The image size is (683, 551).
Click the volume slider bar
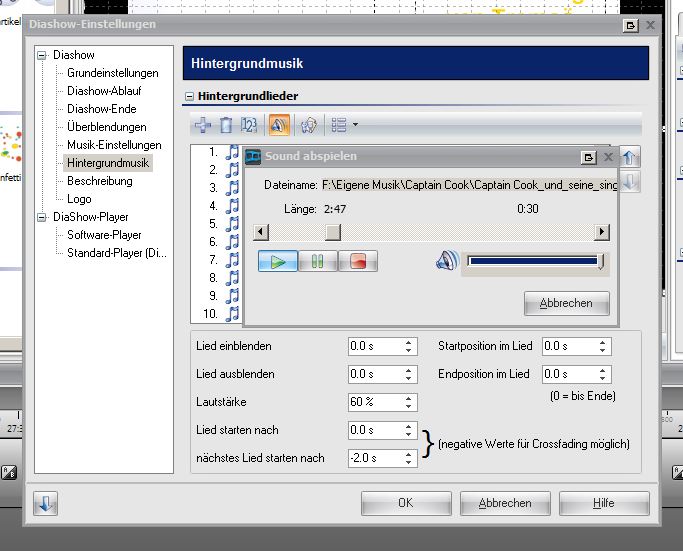(534, 262)
